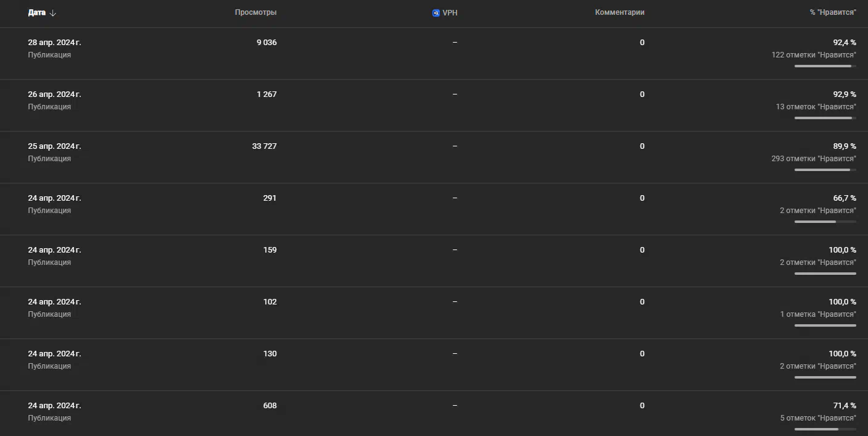Click the 66,7 % likes progress bar
This screenshot has width=868, height=436.
coord(825,222)
